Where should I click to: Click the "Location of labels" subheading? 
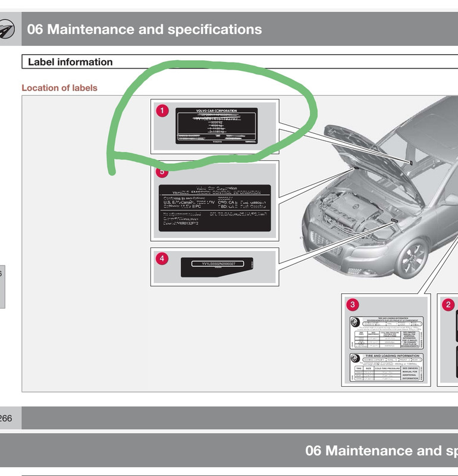click(x=59, y=87)
